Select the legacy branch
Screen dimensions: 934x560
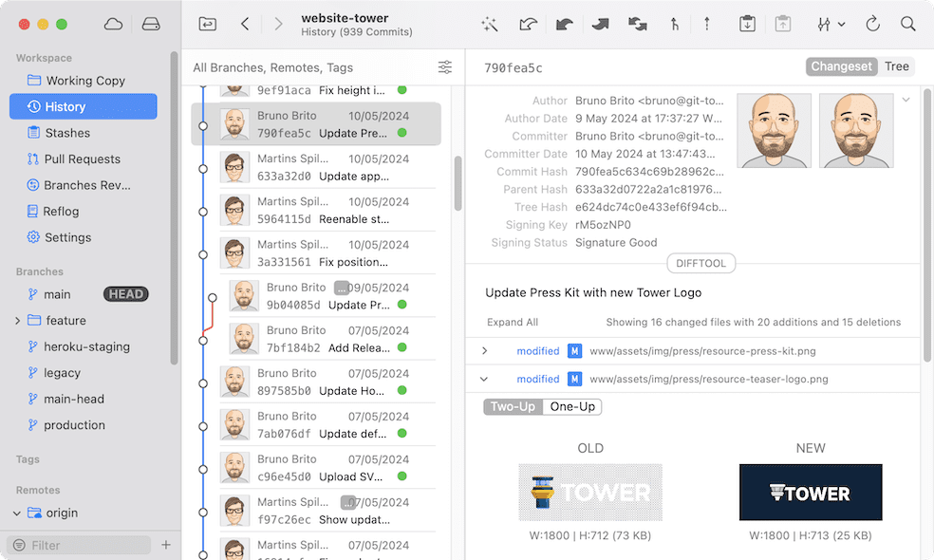84,373
